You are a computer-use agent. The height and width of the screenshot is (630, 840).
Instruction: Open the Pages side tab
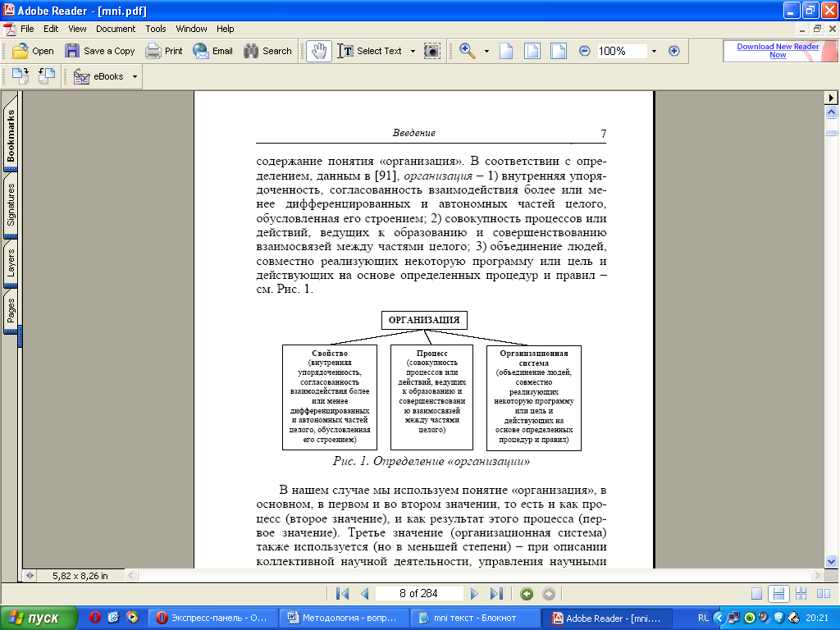pyautogui.click(x=11, y=311)
